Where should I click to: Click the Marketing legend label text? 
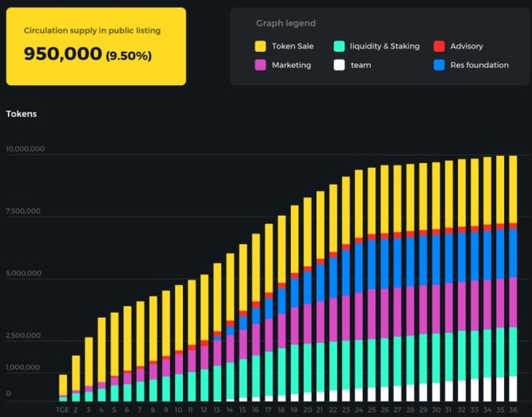click(291, 65)
